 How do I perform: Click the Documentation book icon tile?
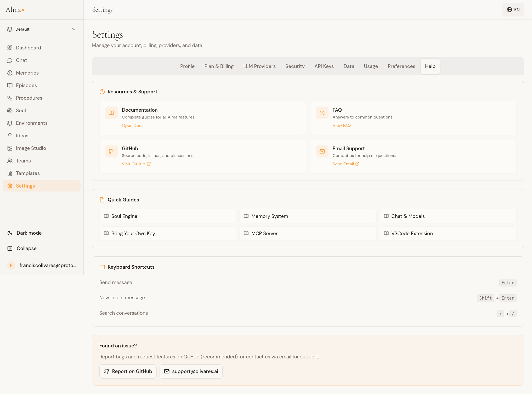(111, 113)
